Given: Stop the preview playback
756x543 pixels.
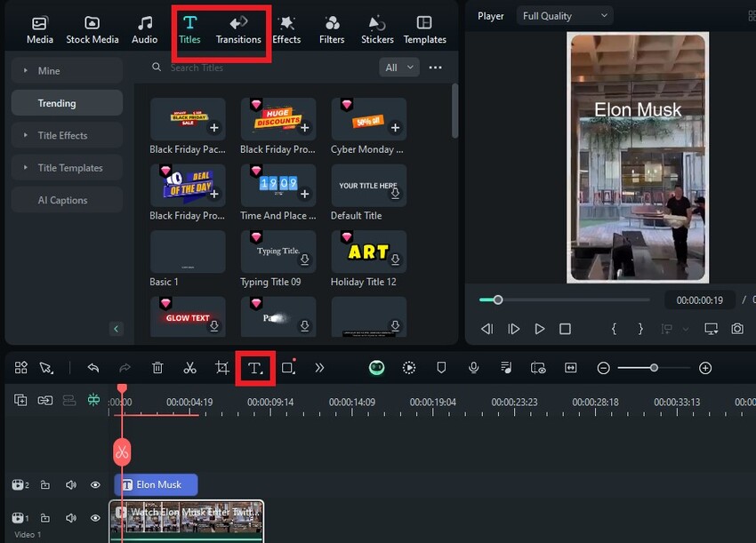Looking at the screenshot, I should (x=565, y=329).
